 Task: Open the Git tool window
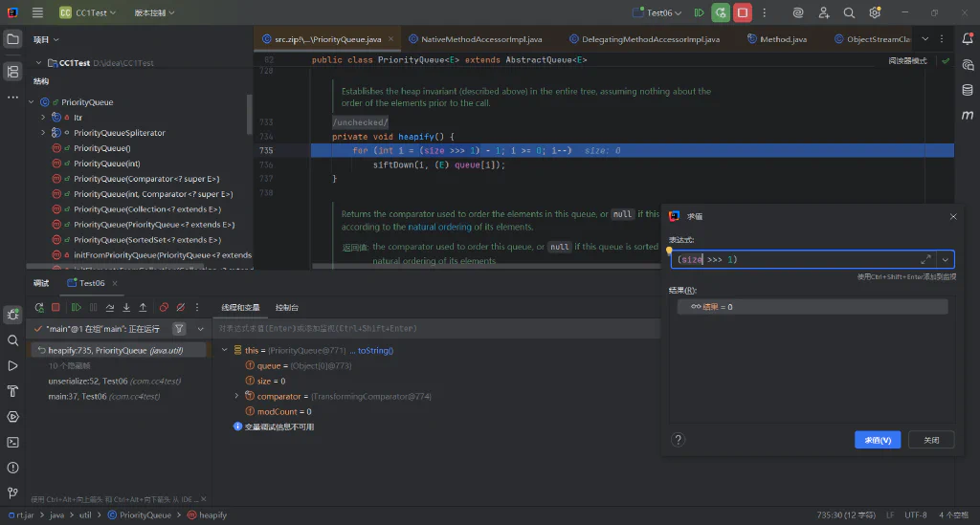pyautogui.click(x=12, y=493)
